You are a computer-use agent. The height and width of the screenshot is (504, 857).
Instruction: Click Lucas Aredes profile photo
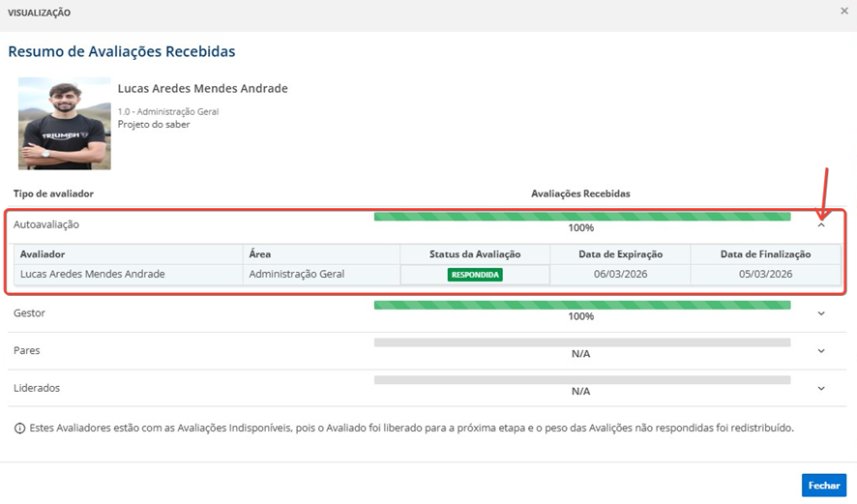(64, 124)
